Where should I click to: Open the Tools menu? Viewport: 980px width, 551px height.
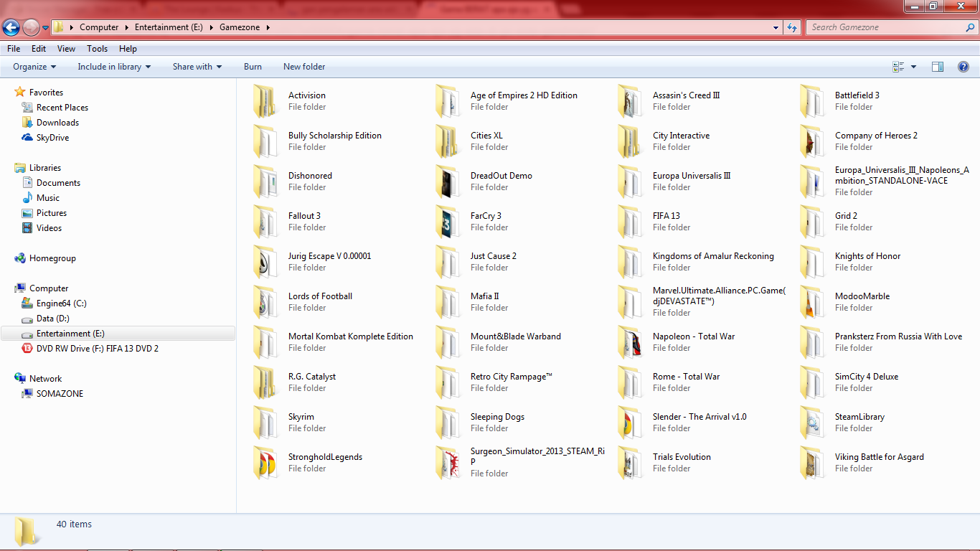pyautogui.click(x=97, y=49)
